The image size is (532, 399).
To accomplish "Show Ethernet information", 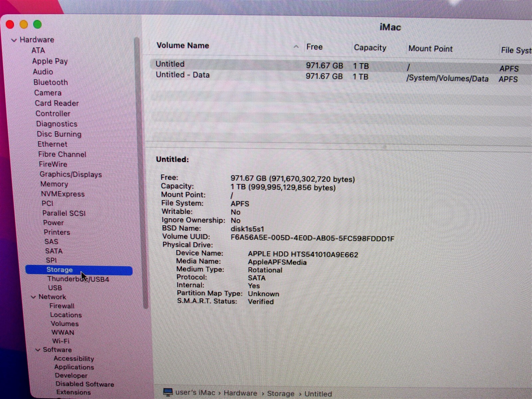I will 53,144.
